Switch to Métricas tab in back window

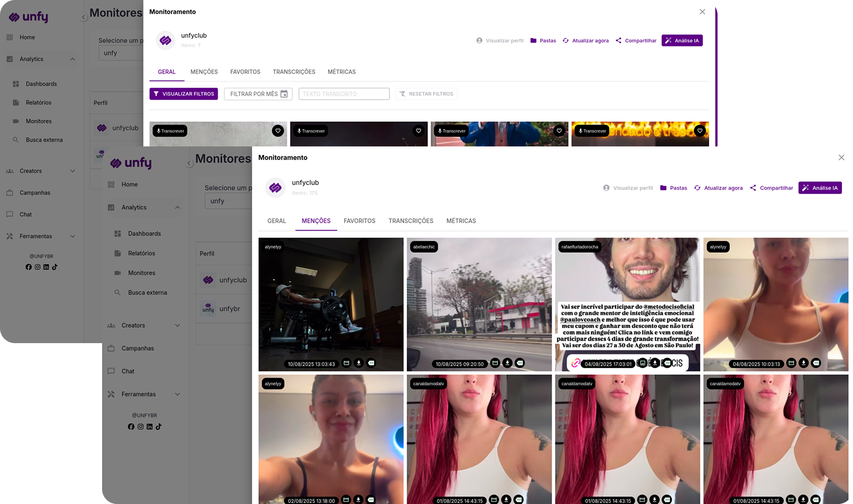[342, 72]
